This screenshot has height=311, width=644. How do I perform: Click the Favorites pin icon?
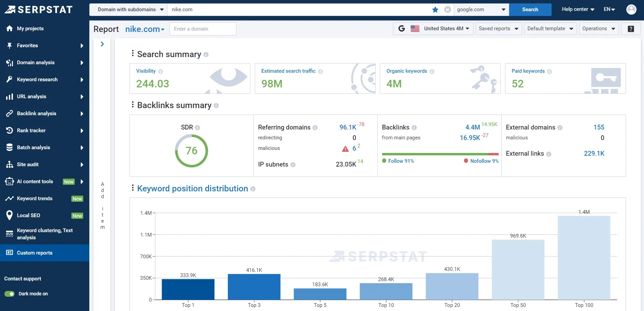(x=10, y=46)
